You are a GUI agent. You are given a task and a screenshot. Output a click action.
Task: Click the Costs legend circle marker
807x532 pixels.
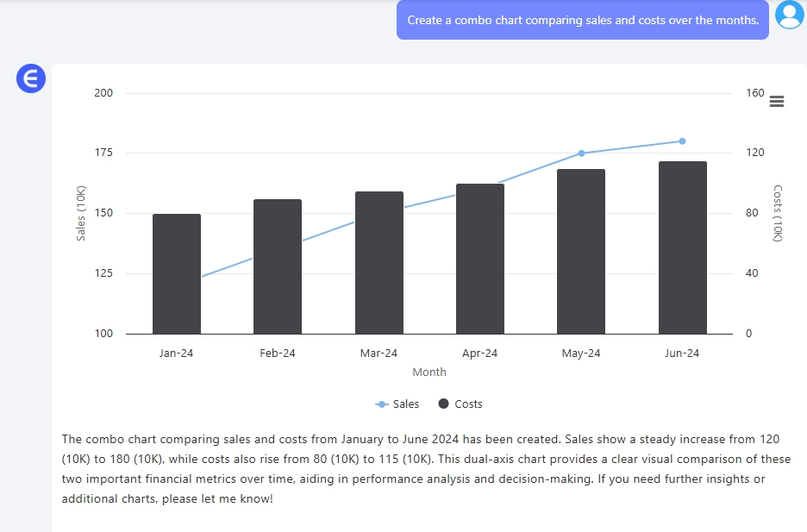pos(444,404)
